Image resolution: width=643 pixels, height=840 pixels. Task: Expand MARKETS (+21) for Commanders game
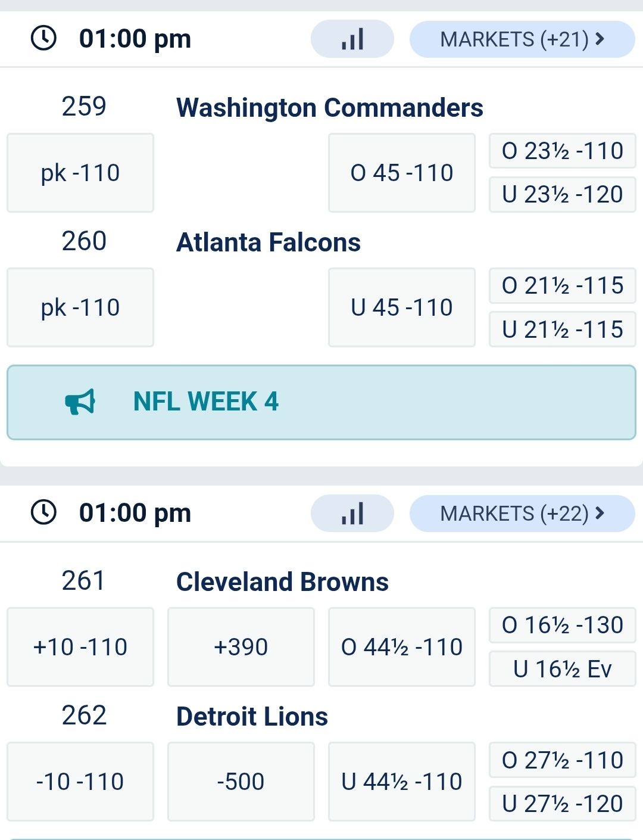(522, 39)
